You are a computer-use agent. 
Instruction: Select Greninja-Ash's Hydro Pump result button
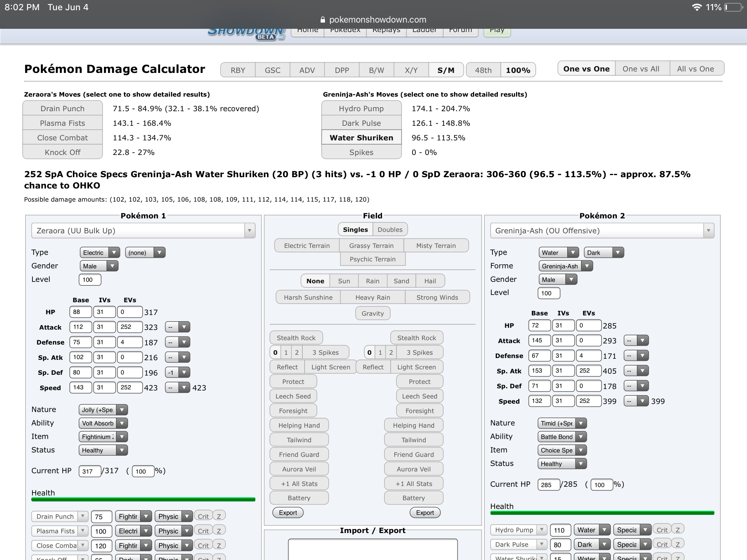click(x=361, y=108)
